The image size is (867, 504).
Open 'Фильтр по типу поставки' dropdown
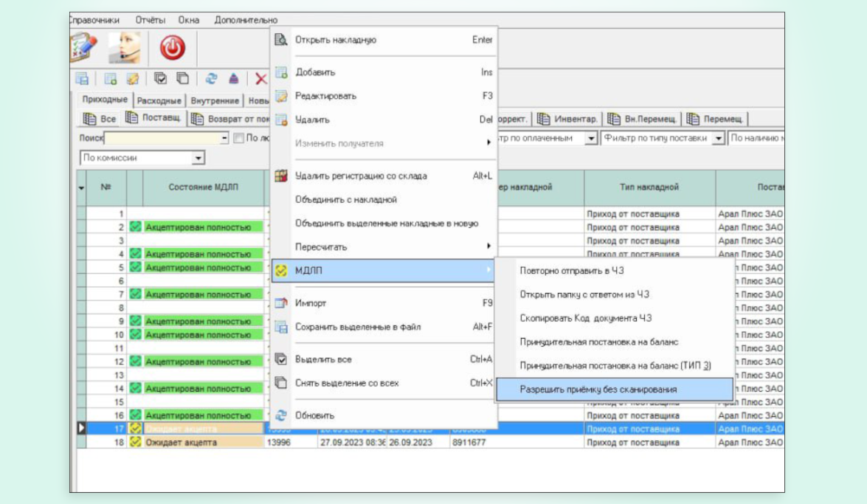pyautogui.click(x=718, y=138)
